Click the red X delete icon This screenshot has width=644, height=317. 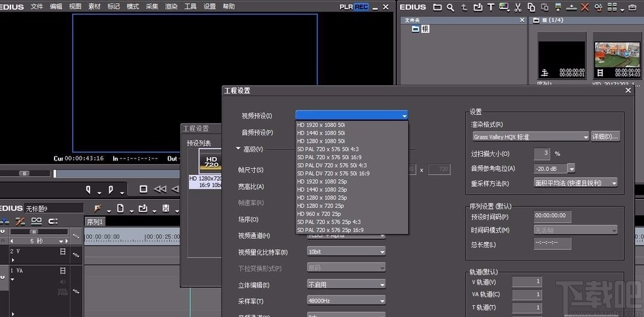click(x=585, y=7)
